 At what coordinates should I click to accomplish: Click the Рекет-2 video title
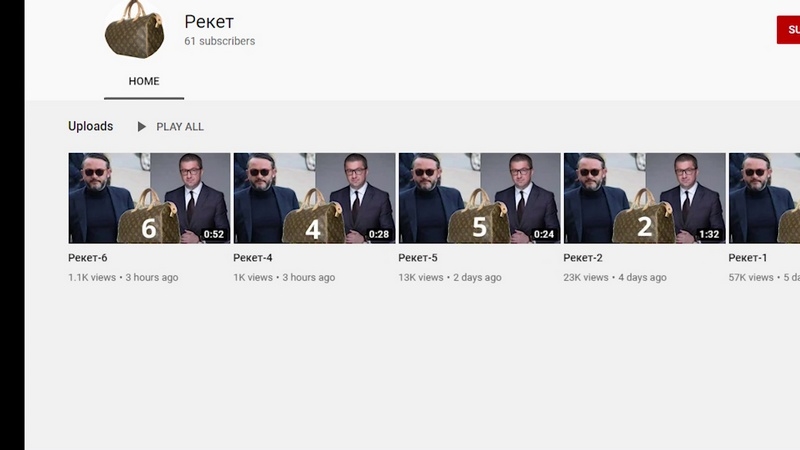(583, 258)
